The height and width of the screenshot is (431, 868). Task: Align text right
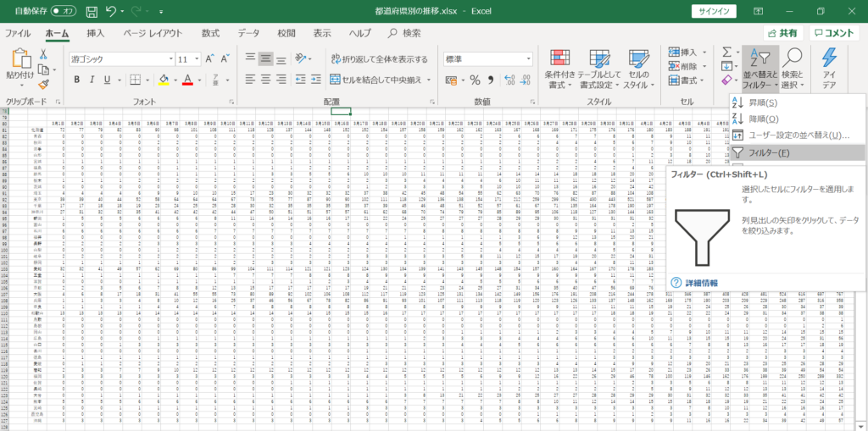point(281,80)
